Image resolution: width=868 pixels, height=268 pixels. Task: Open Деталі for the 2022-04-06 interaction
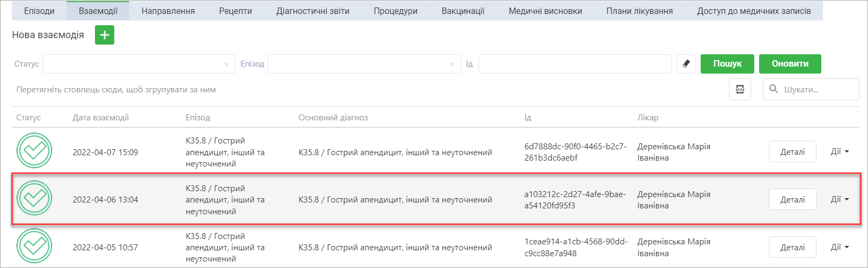(x=792, y=199)
